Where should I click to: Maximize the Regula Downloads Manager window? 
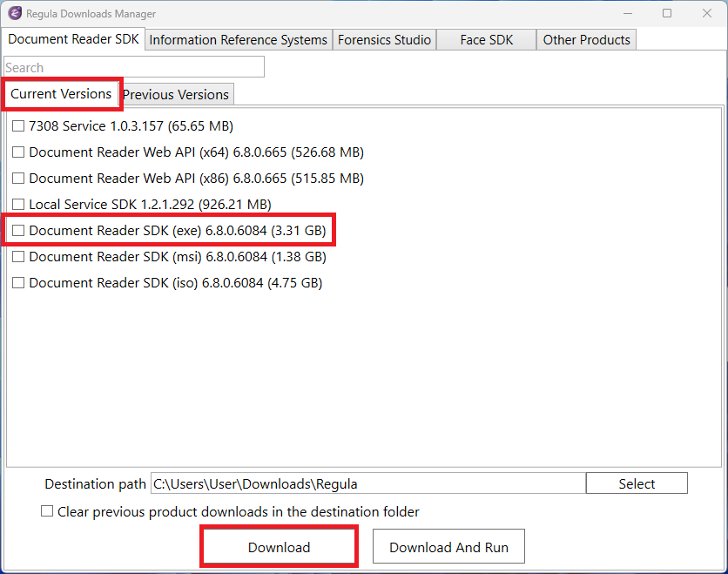tap(667, 13)
